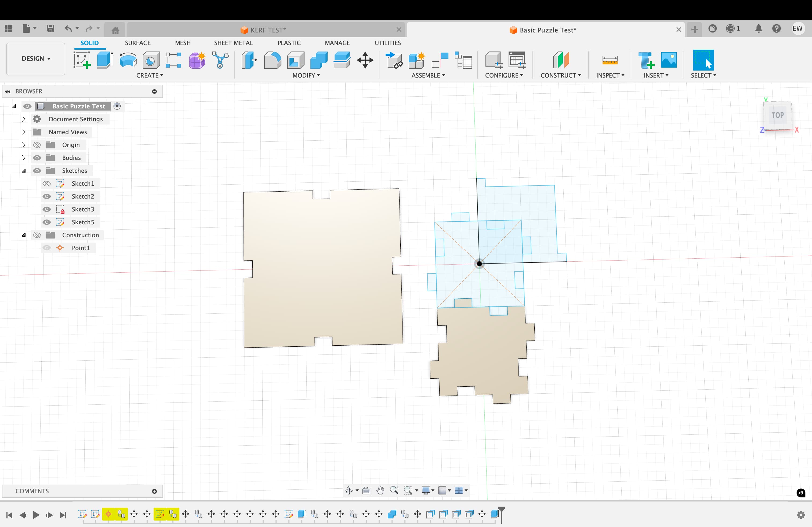Viewport: 812px width, 527px height.
Task: Click the Move/Copy cross-arrows icon
Action: (x=365, y=60)
